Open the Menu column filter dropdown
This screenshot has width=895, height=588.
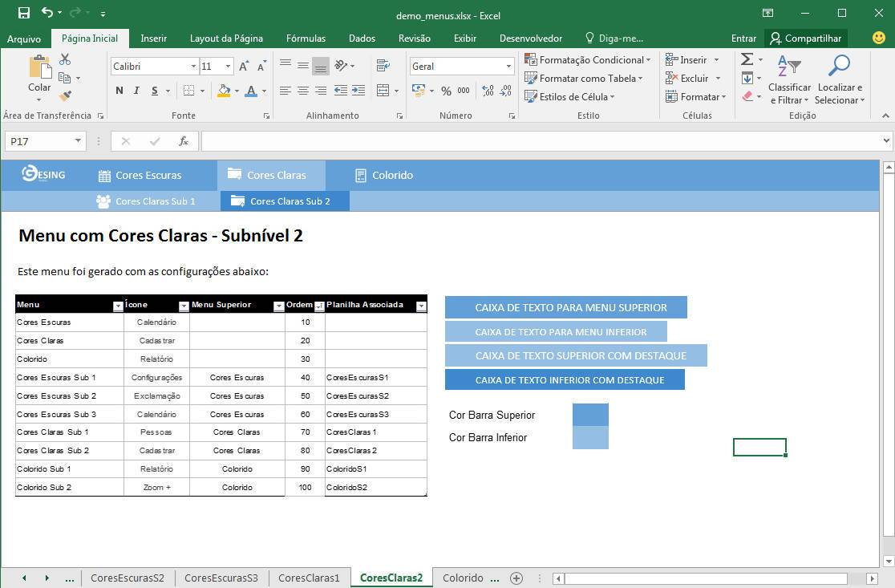tap(118, 306)
